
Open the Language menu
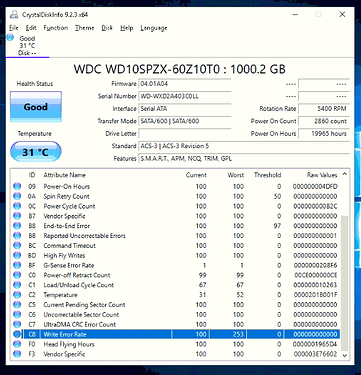coord(154,28)
